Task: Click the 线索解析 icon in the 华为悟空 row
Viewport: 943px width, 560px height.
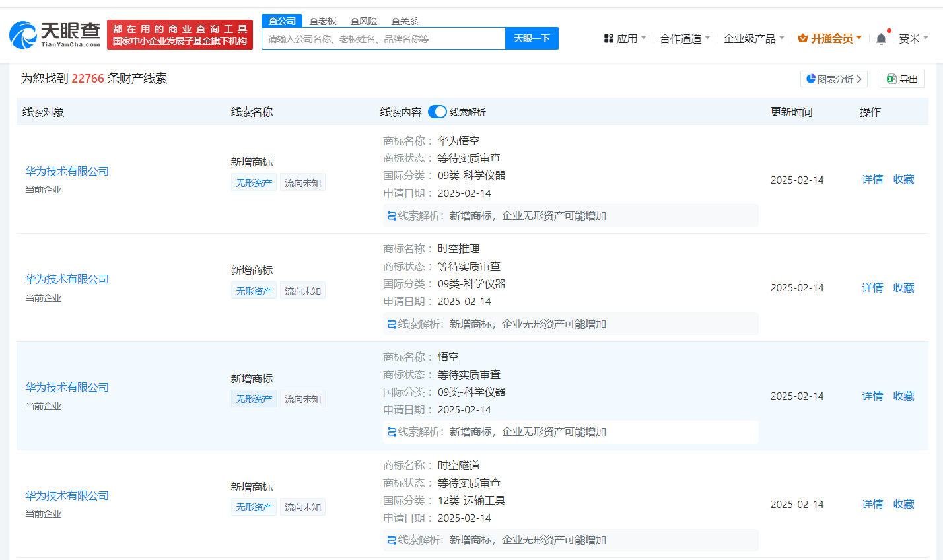Action: (392, 216)
